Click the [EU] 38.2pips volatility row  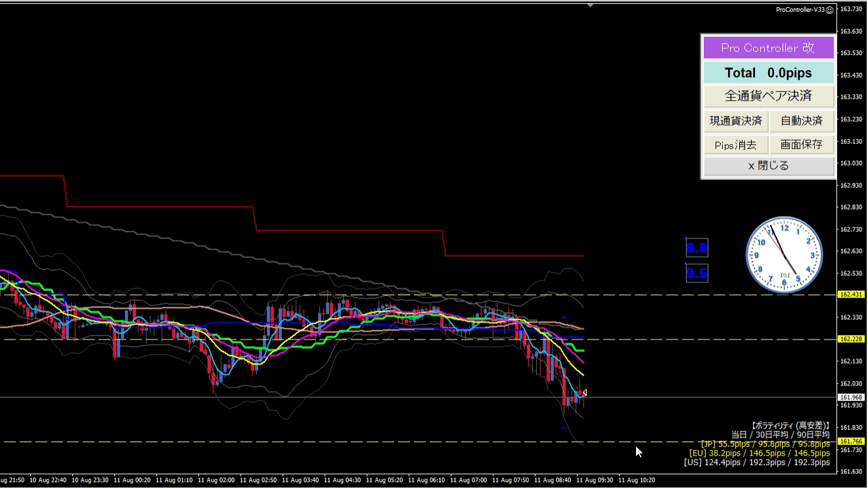point(759,453)
